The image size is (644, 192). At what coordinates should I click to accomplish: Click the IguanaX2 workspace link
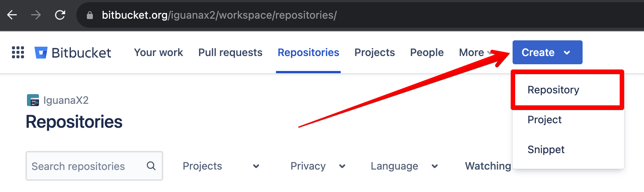tap(66, 100)
